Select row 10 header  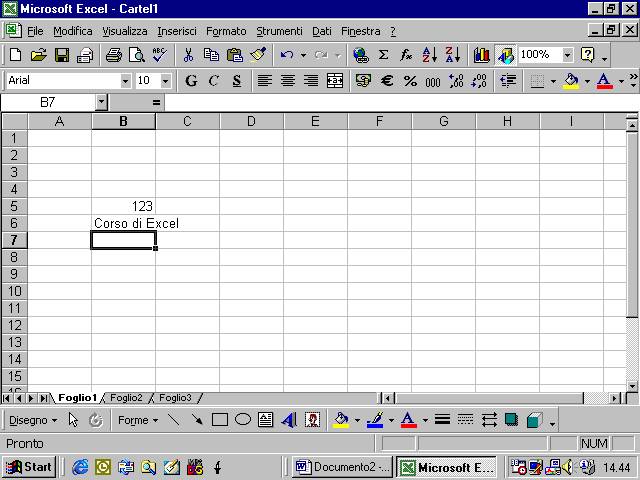[x=15, y=291]
